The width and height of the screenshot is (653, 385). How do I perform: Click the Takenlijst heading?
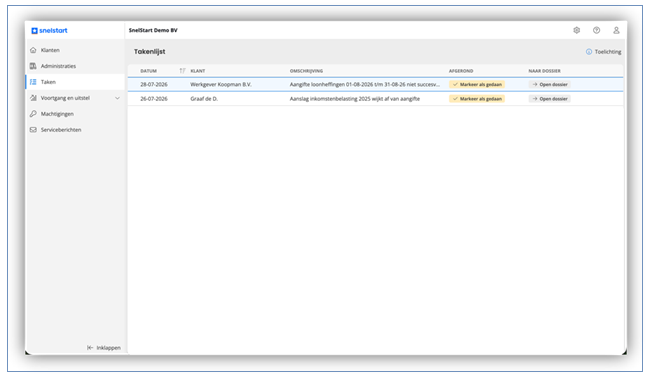point(150,52)
